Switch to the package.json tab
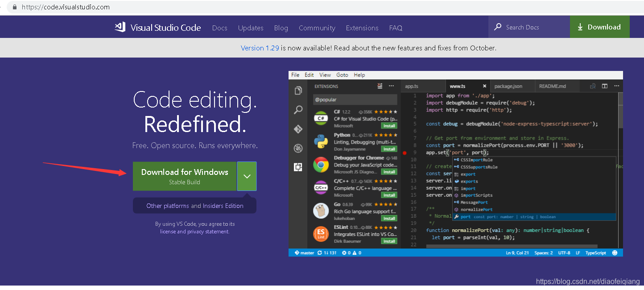This screenshot has width=644, height=290. [508, 86]
